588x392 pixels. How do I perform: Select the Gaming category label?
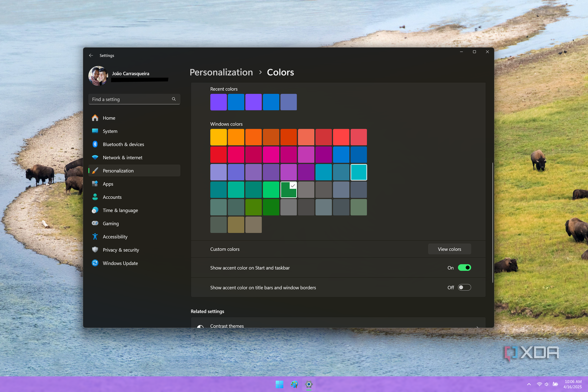111,223
